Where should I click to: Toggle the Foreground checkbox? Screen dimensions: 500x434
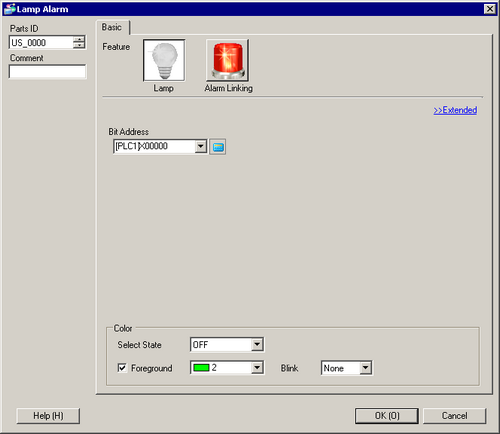[x=122, y=368]
